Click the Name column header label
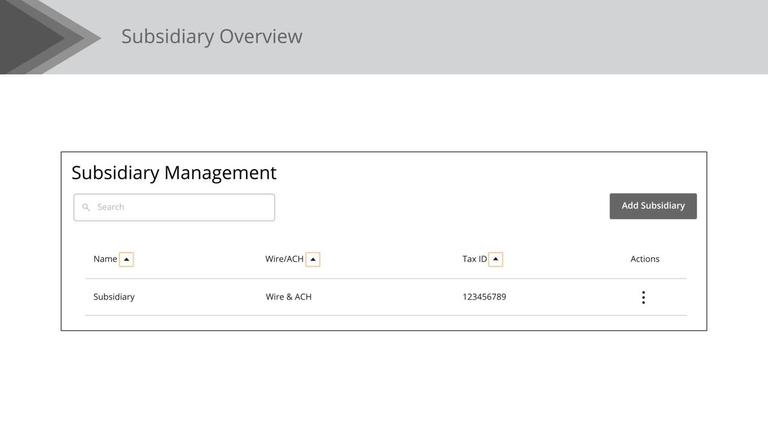 pos(105,259)
